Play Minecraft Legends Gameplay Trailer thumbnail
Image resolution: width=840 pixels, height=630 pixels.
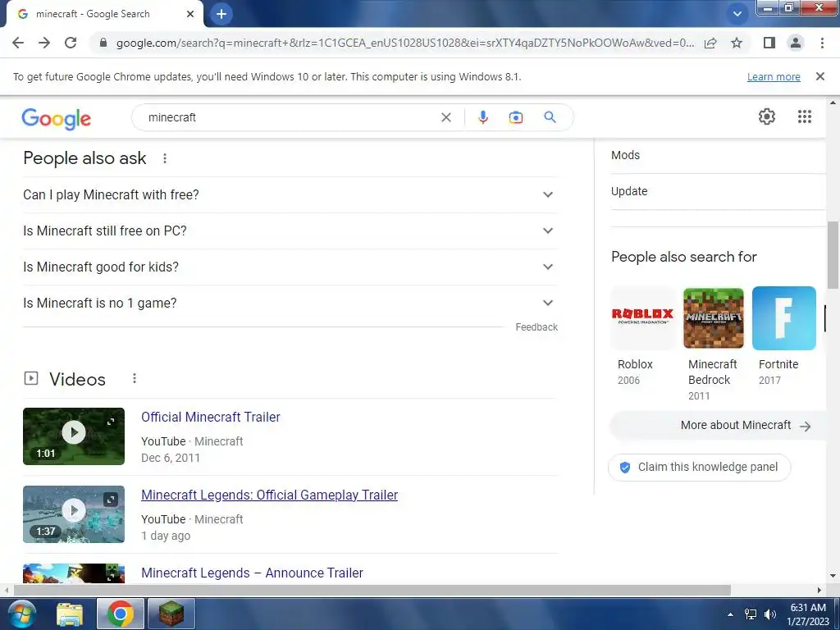click(x=74, y=514)
